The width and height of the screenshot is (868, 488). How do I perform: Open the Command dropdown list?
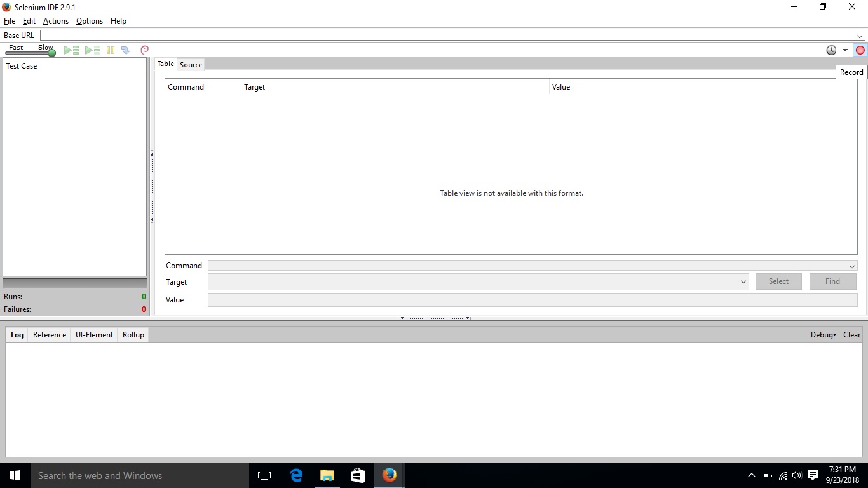852,266
